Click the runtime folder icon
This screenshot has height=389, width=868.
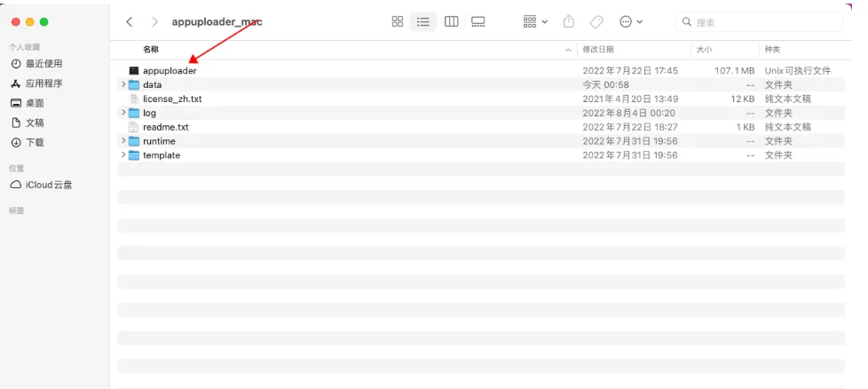(x=133, y=140)
